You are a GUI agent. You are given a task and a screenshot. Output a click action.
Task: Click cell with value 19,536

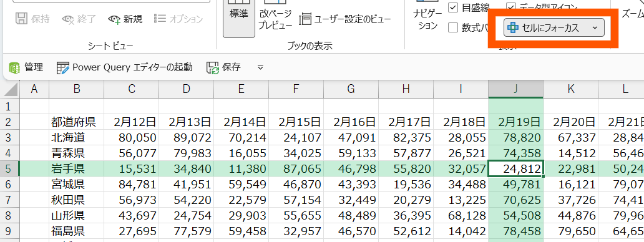[406, 184]
